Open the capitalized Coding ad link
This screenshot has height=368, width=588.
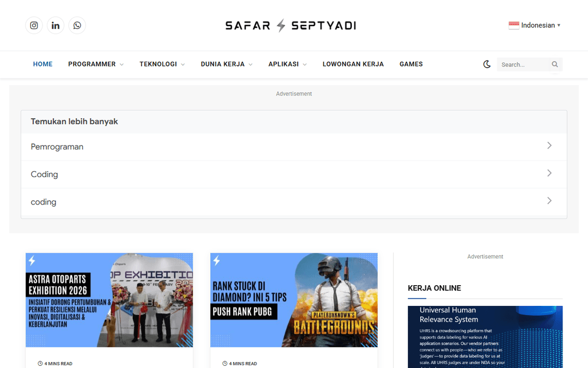point(294,174)
